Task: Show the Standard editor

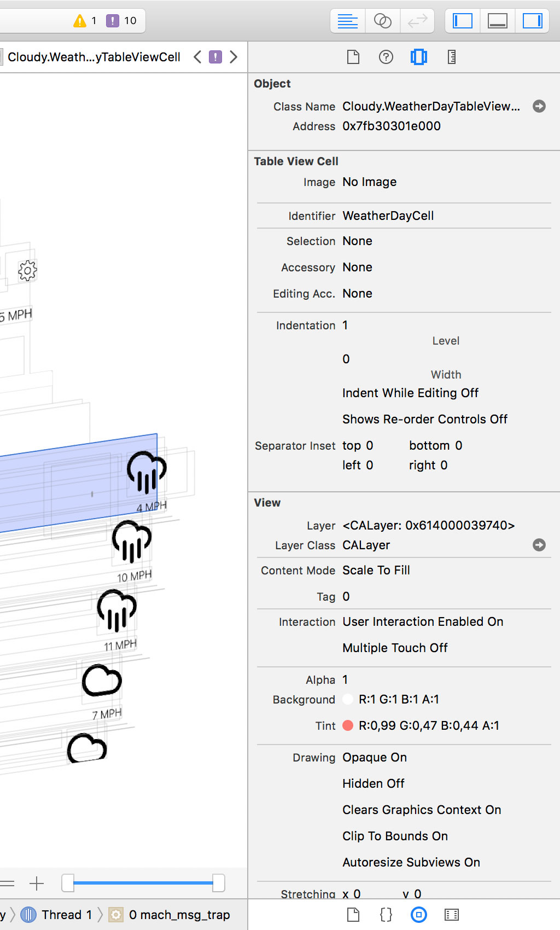Action: coord(348,21)
